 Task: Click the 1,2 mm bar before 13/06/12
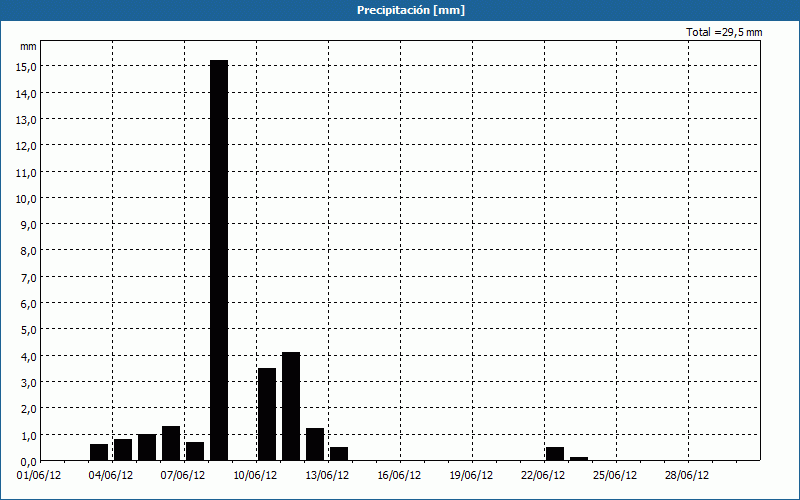click(315, 444)
